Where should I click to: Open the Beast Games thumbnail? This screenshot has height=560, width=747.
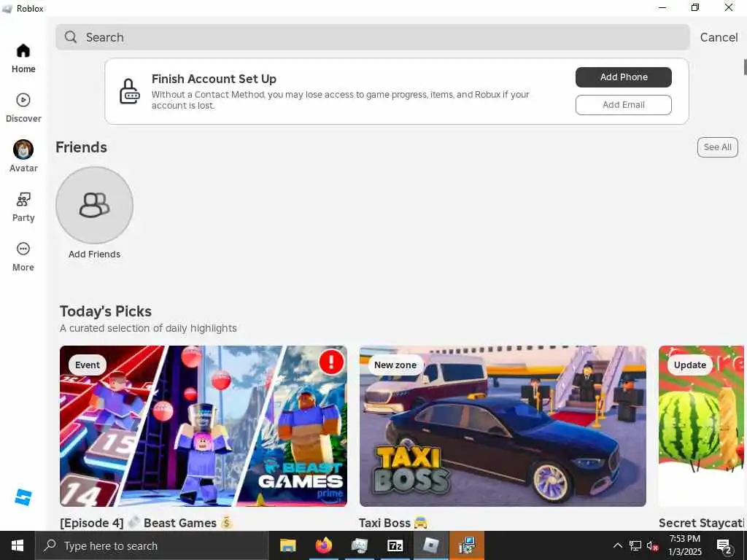pos(204,426)
